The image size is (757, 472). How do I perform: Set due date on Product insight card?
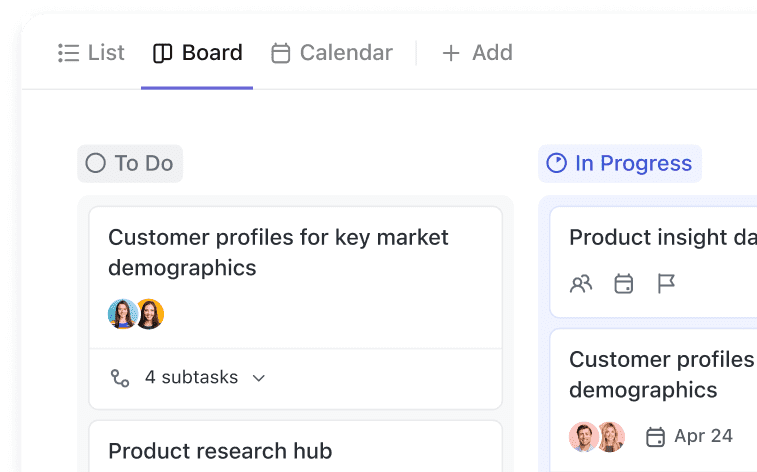pyautogui.click(x=623, y=284)
